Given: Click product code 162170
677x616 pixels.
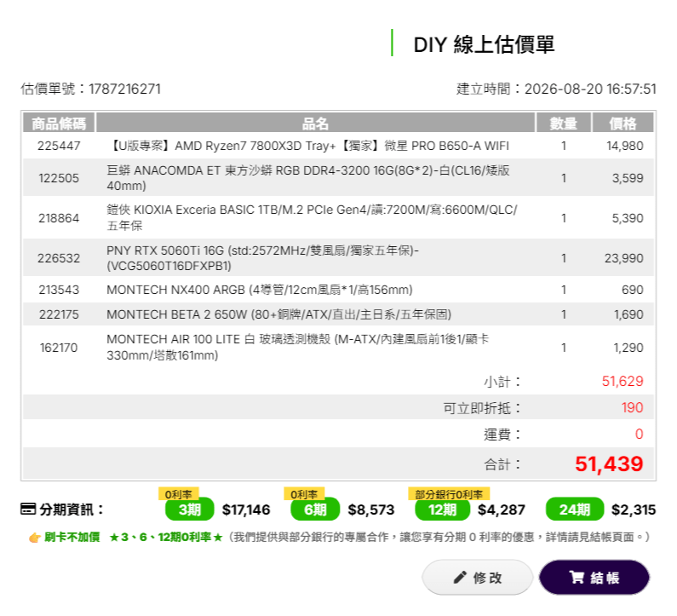Looking at the screenshot, I should (59, 348).
